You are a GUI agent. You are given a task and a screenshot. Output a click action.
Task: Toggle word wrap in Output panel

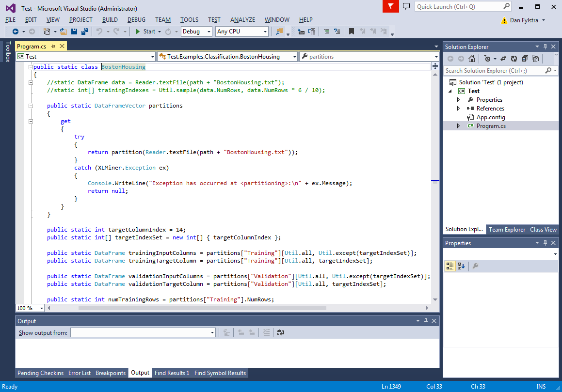[x=281, y=332]
